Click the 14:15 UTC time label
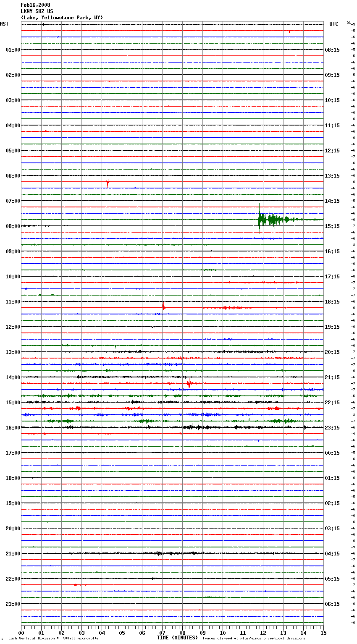 tap(332, 201)
